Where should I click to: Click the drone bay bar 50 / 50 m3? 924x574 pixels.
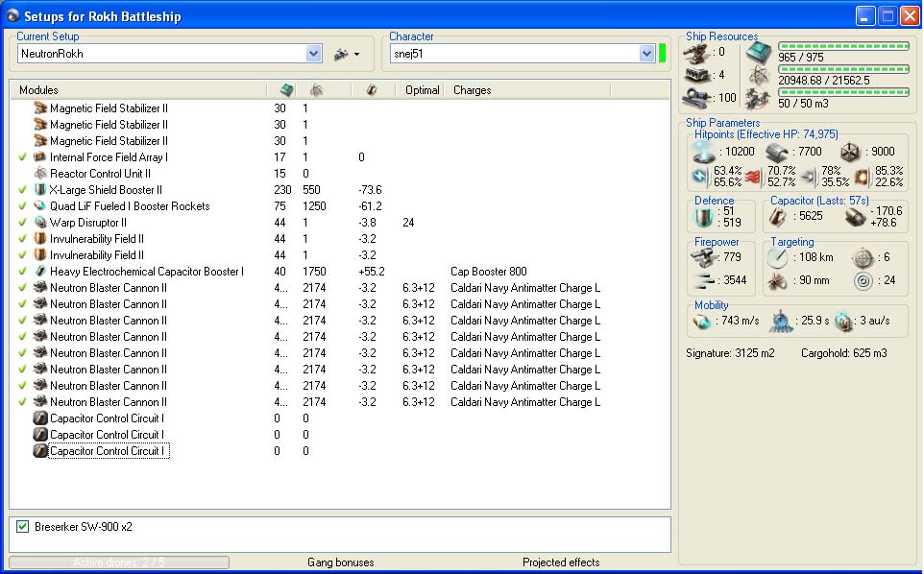click(843, 92)
